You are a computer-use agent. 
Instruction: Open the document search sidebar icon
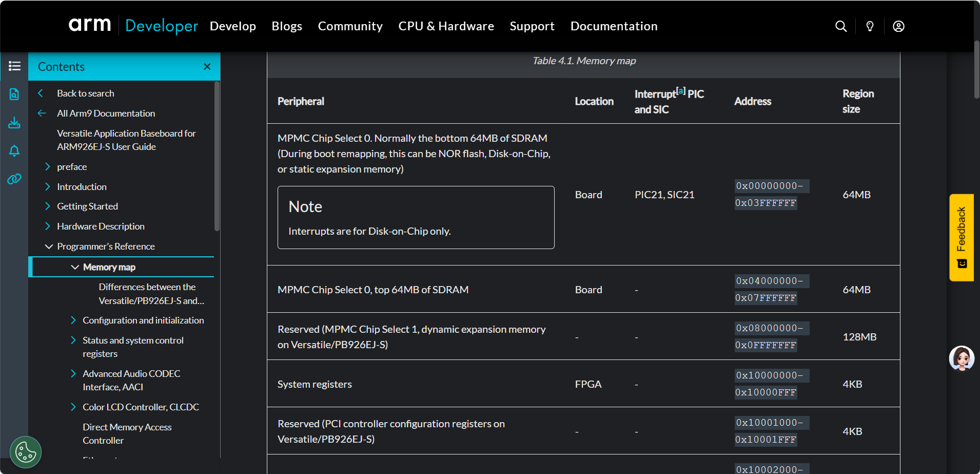(14, 94)
